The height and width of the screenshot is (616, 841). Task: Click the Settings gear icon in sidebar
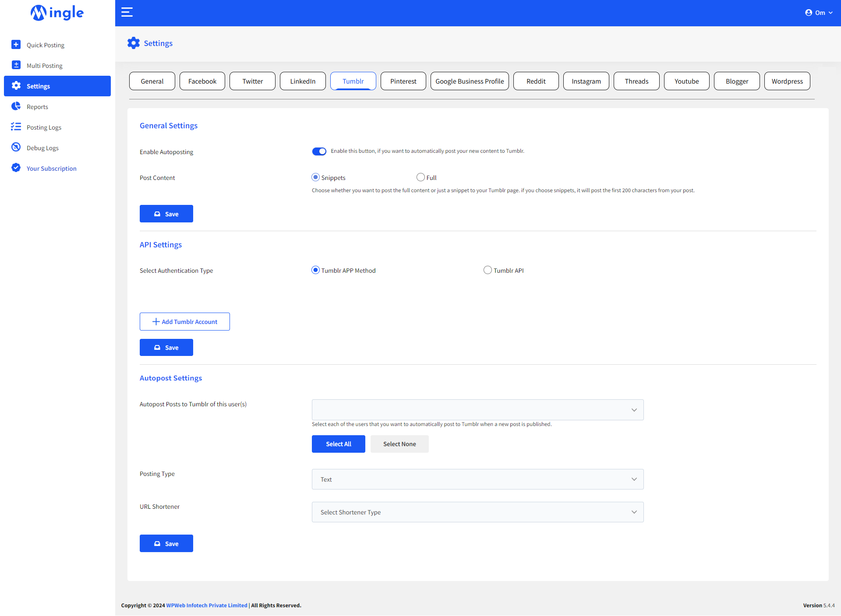16,86
